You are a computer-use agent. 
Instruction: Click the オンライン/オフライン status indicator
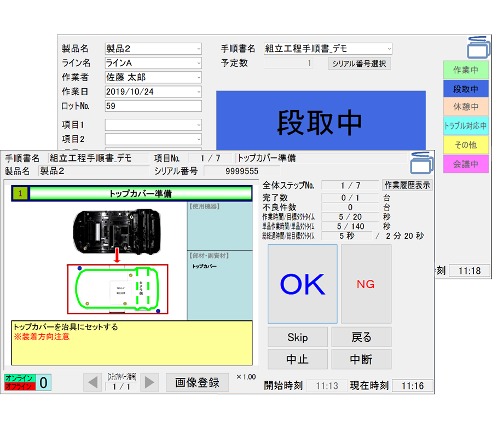[19, 382]
